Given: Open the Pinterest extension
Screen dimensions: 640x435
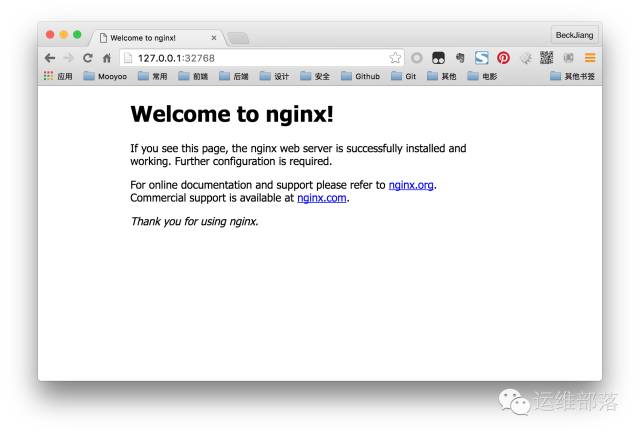Looking at the screenshot, I should (x=503, y=58).
